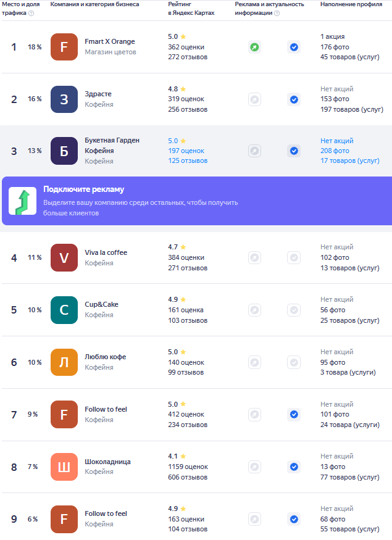Select the Fmart X Orange avatar thumbnail
This screenshot has width=392, height=540.
point(64,47)
